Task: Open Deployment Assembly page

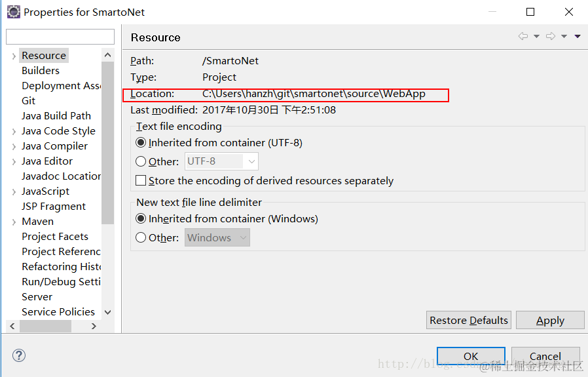Action: pyautogui.click(x=61, y=86)
